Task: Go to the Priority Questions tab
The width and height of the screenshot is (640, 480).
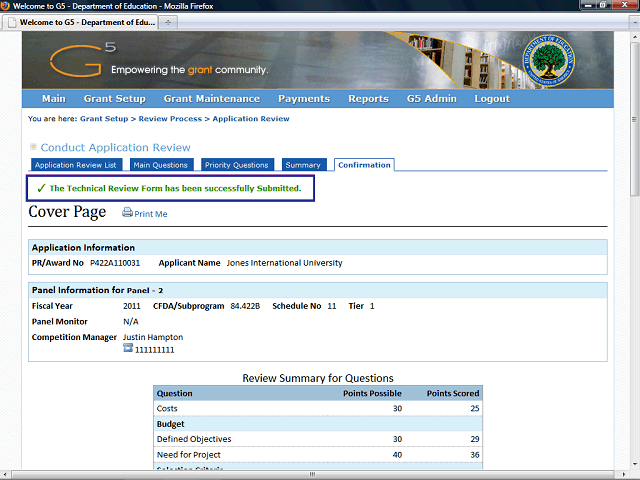Action: tap(236, 165)
